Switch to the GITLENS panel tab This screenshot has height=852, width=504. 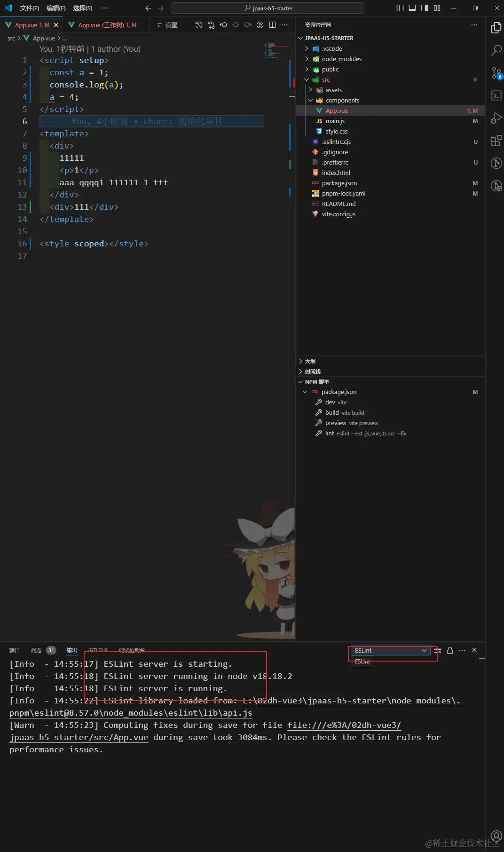(98, 650)
